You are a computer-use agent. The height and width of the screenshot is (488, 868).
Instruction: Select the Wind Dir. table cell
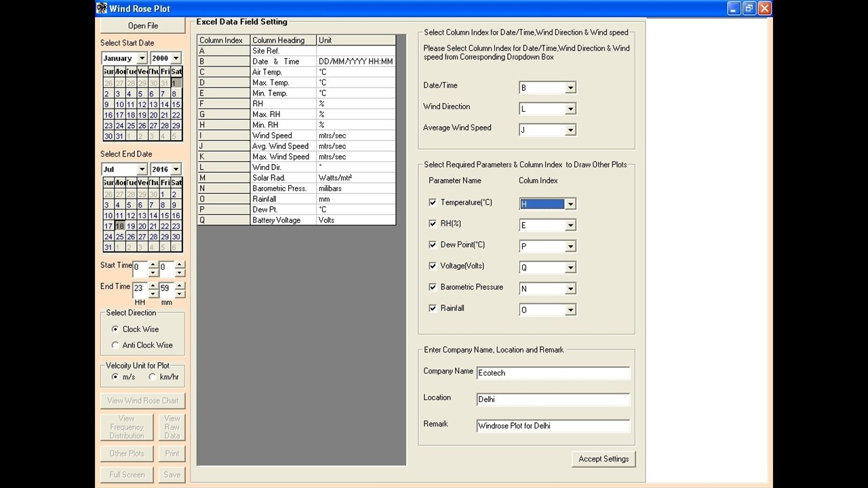pyautogui.click(x=283, y=167)
